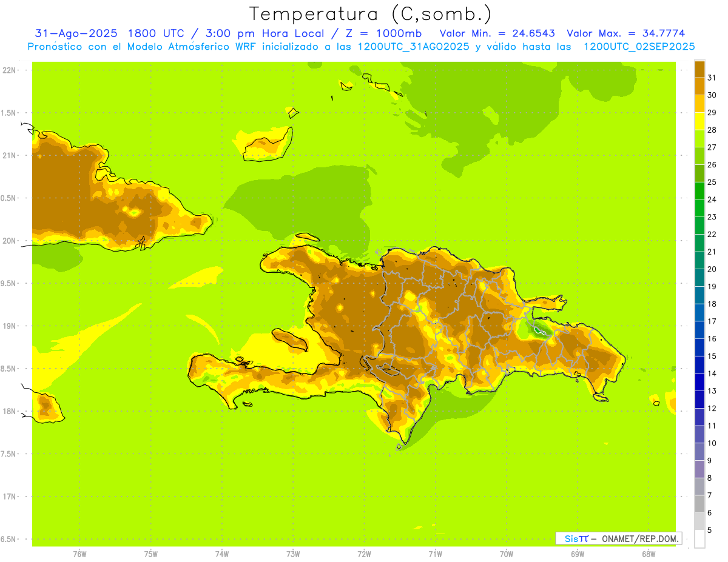Viewport: 728px width, 562px height.
Task: Click the "Valor Max. = 34.7774" text
Action: click(x=625, y=33)
